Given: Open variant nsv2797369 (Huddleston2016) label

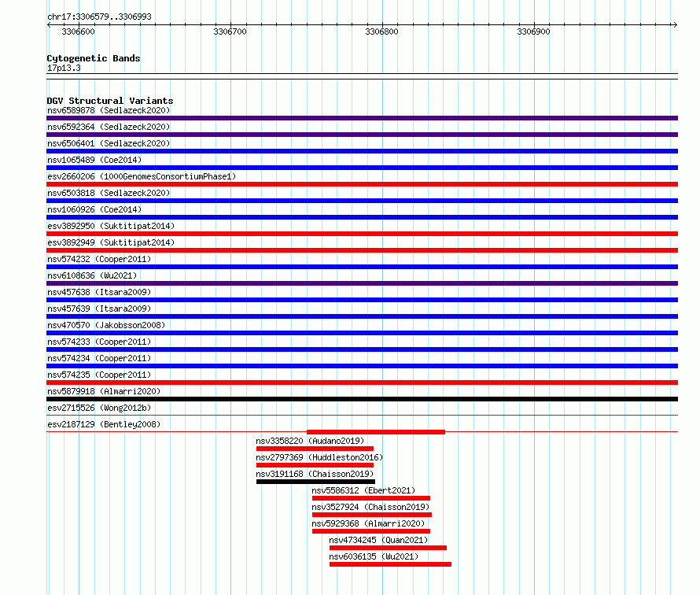Looking at the screenshot, I should [x=319, y=457].
